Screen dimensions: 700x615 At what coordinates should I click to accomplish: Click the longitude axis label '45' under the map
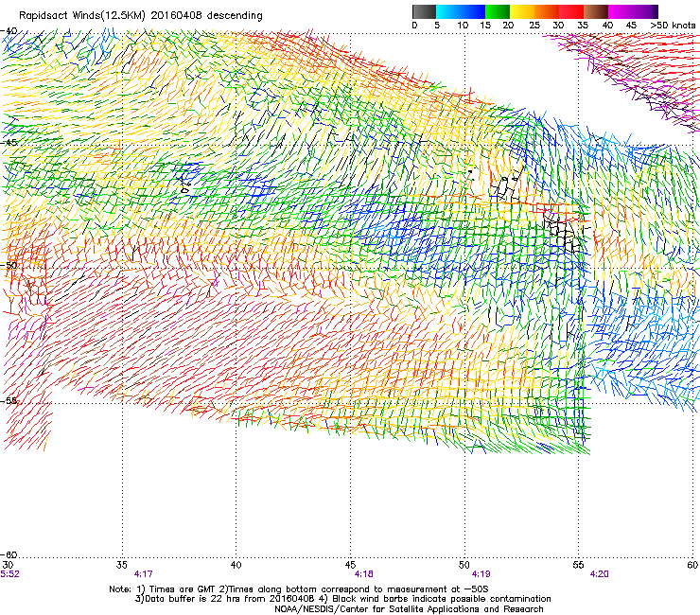pyautogui.click(x=350, y=565)
